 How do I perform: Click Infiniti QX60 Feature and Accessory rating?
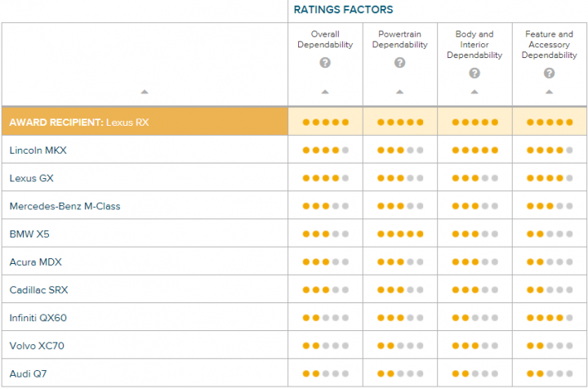click(550, 318)
